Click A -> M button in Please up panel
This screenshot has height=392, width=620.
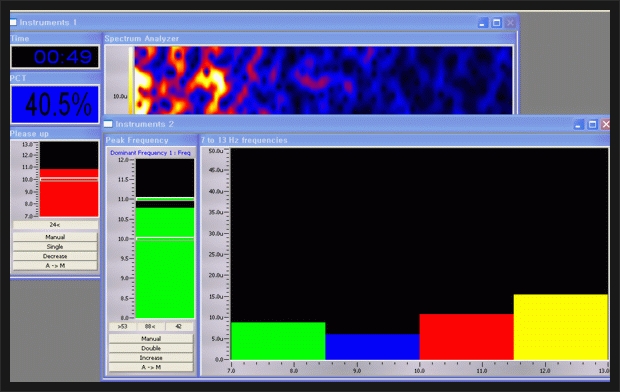tap(55, 265)
